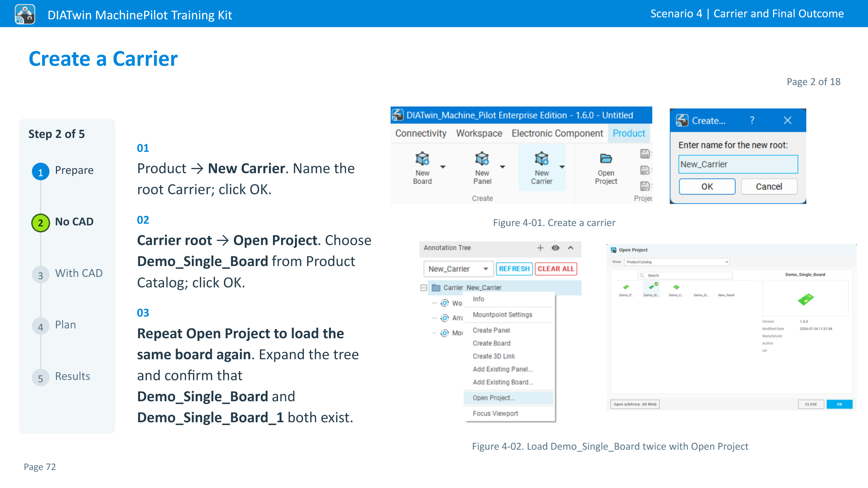Close the Create dialog with X

[788, 120]
